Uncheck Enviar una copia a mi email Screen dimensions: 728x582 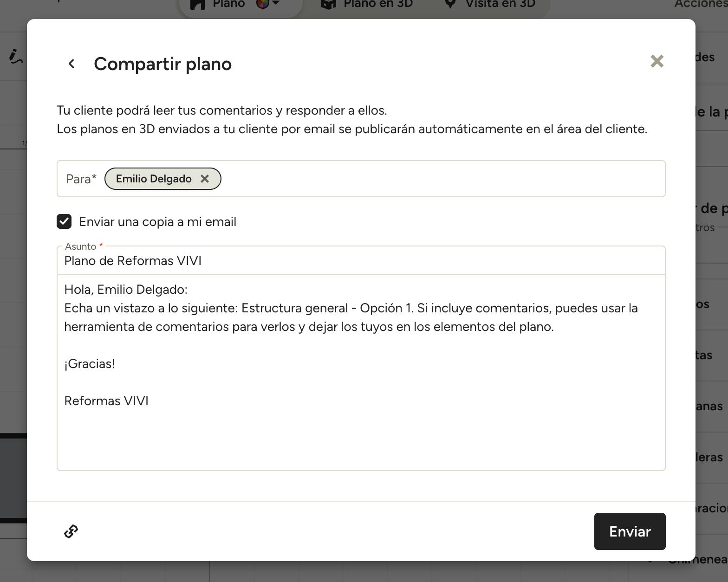(64, 221)
